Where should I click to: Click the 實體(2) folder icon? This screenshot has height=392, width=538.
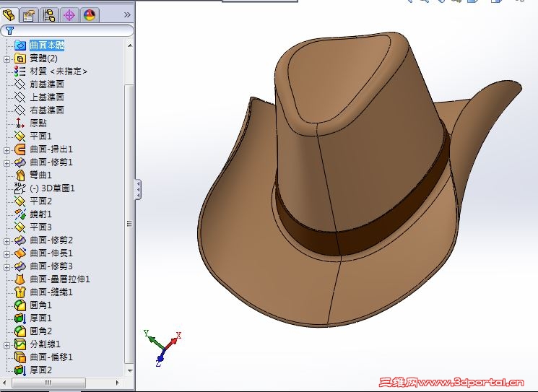[20, 58]
